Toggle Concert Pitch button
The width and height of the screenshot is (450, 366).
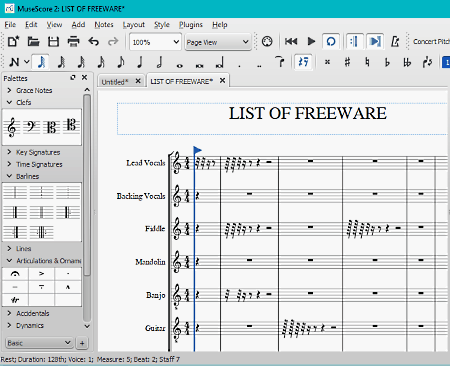point(431,42)
